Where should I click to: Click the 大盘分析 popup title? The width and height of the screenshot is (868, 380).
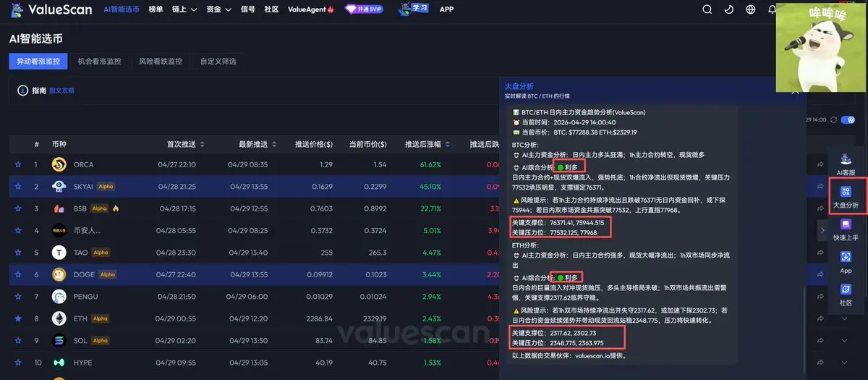pyautogui.click(x=519, y=85)
